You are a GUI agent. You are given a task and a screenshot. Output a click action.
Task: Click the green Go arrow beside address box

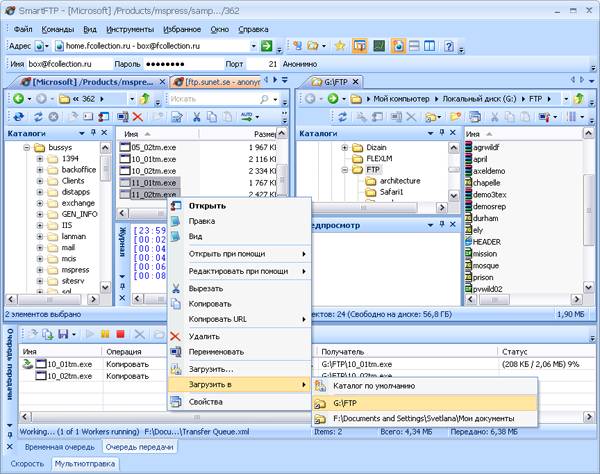click(x=266, y=46)
